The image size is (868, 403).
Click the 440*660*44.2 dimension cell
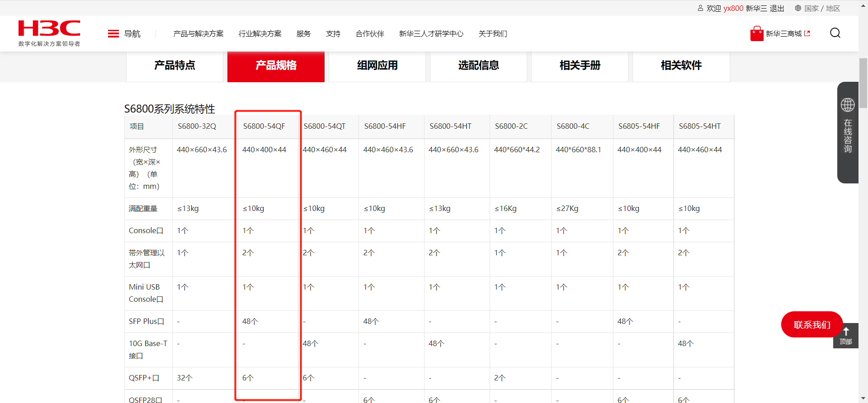517,150
